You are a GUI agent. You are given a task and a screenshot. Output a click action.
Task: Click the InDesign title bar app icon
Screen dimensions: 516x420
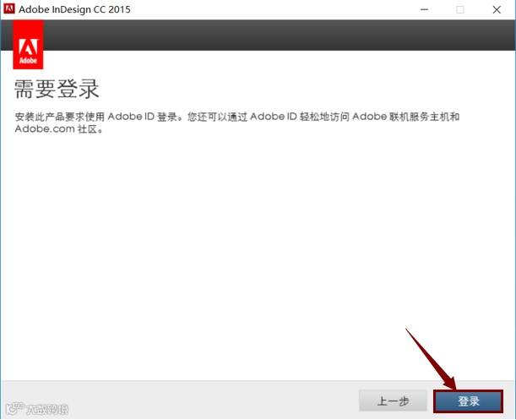[9, 8]
